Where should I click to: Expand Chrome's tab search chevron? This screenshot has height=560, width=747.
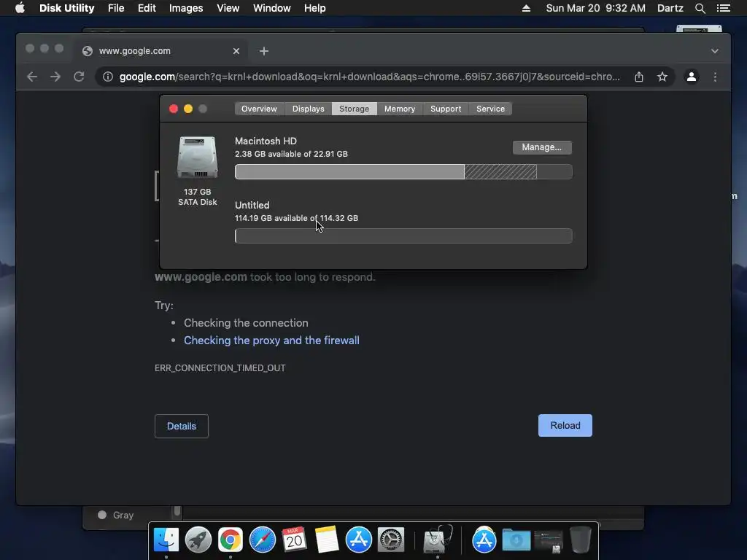click(x=715, y=51)
